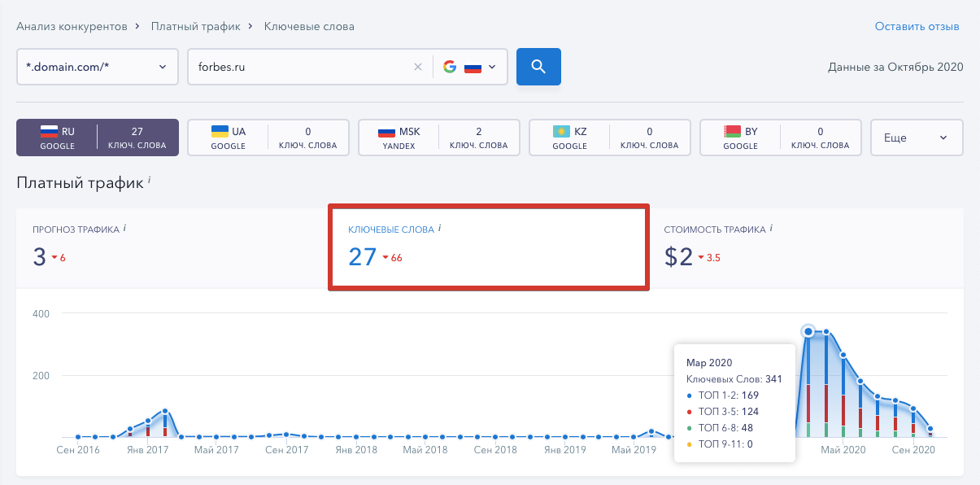
Task: Click the Belarus flag on BY tab
Action: point(732,131)
